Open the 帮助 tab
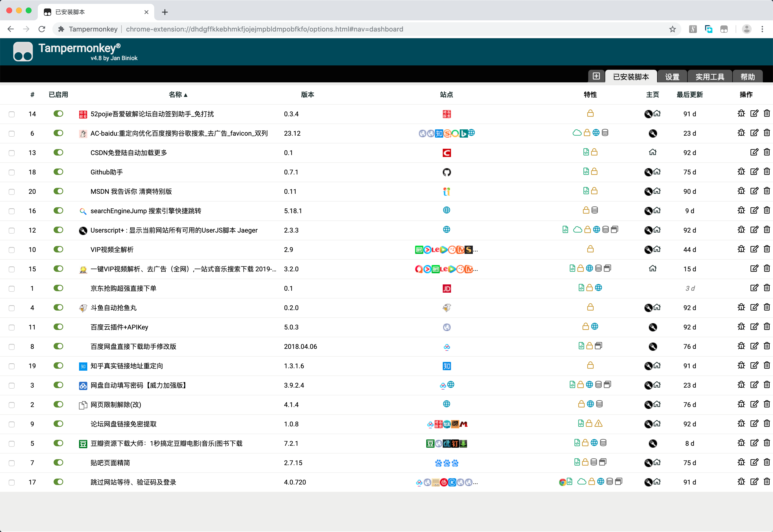Viewport: 773px width, 532px height. [747, 77]
